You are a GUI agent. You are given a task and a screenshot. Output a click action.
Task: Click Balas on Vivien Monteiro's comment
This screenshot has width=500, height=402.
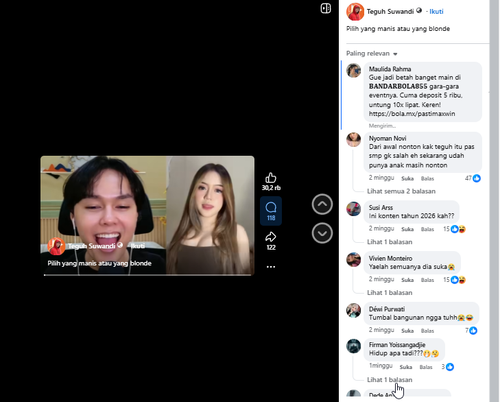click(427, 280)
